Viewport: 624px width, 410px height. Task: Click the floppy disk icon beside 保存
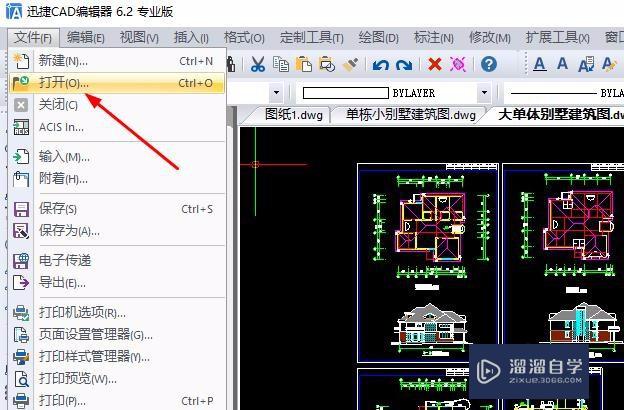point(21,209)
